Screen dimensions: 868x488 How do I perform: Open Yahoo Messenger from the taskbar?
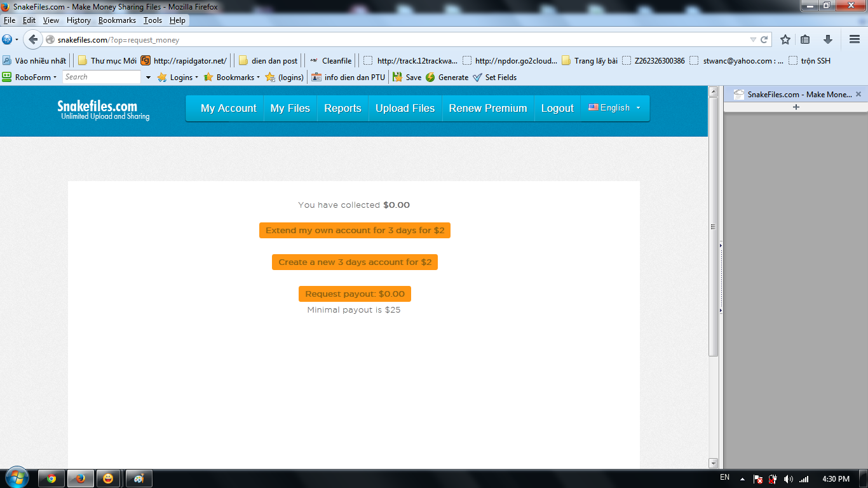(109, 478)
